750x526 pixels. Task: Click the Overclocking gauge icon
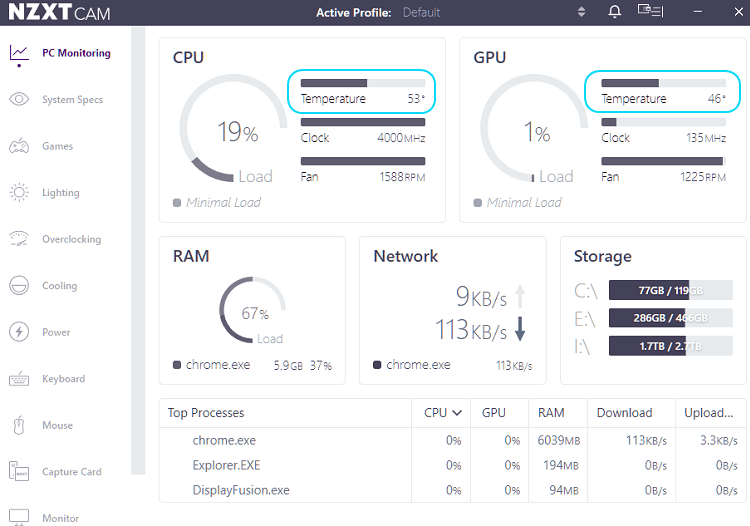(19, 239)
